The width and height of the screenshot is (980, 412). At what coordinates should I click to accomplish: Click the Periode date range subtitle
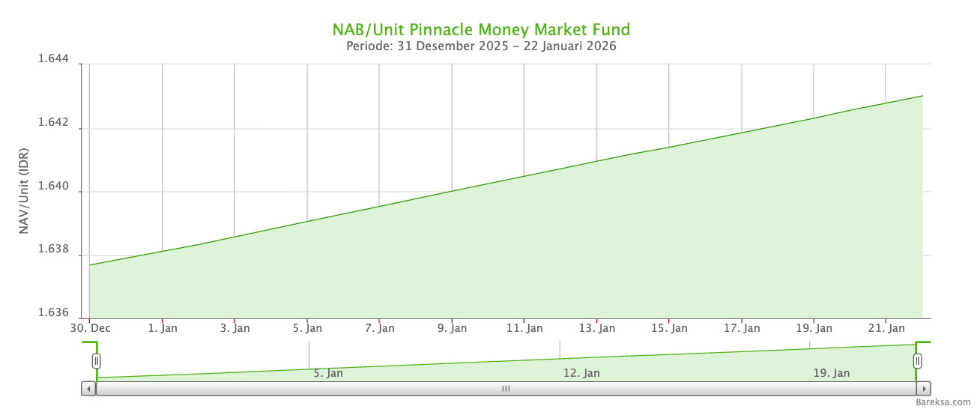(x=481, y=46)
